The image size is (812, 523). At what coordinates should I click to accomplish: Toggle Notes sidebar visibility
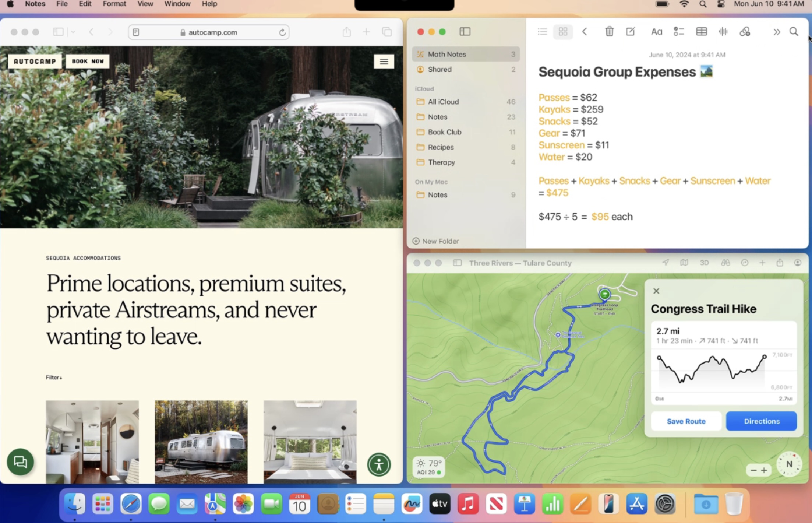(x=465, y=32)
